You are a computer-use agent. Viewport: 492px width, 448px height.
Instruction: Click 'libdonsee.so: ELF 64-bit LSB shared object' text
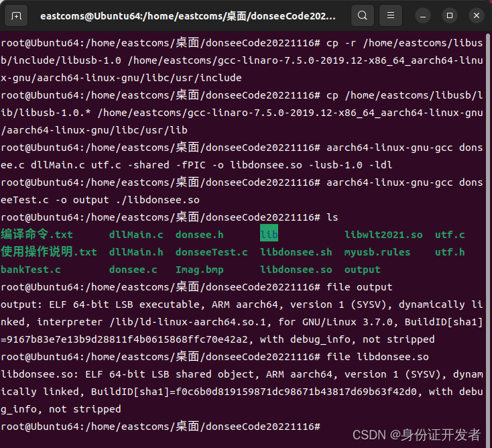point(127,374)
